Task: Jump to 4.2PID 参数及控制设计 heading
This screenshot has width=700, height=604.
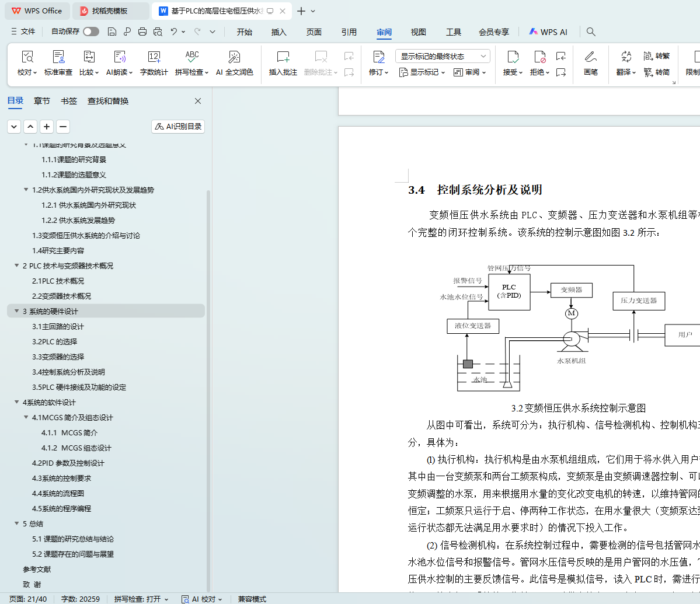Action: [x=68, y=463]
